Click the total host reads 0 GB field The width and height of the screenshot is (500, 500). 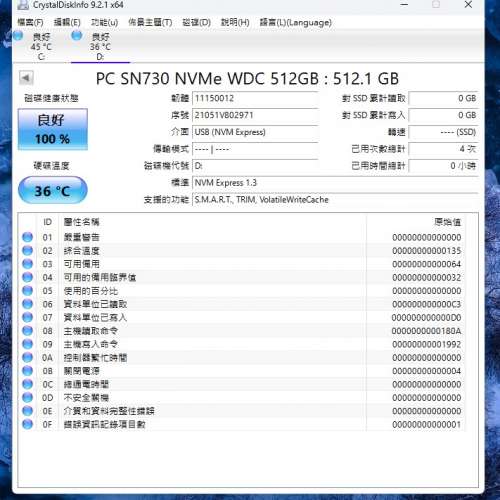(x=443, y=99)
